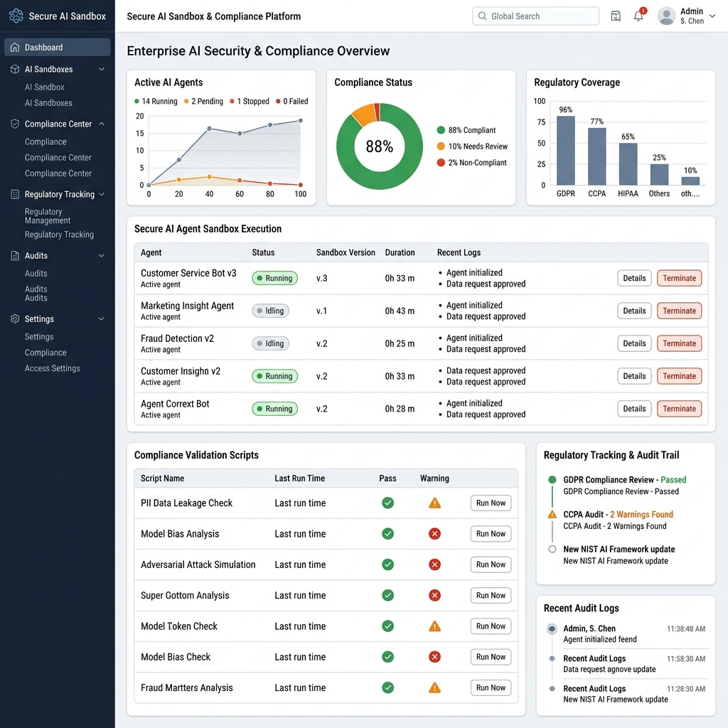The image size is (728, 728).
Task: Toggle the Pass checkmark for Model Bias Analysis
Action: (x=387, y=533)
